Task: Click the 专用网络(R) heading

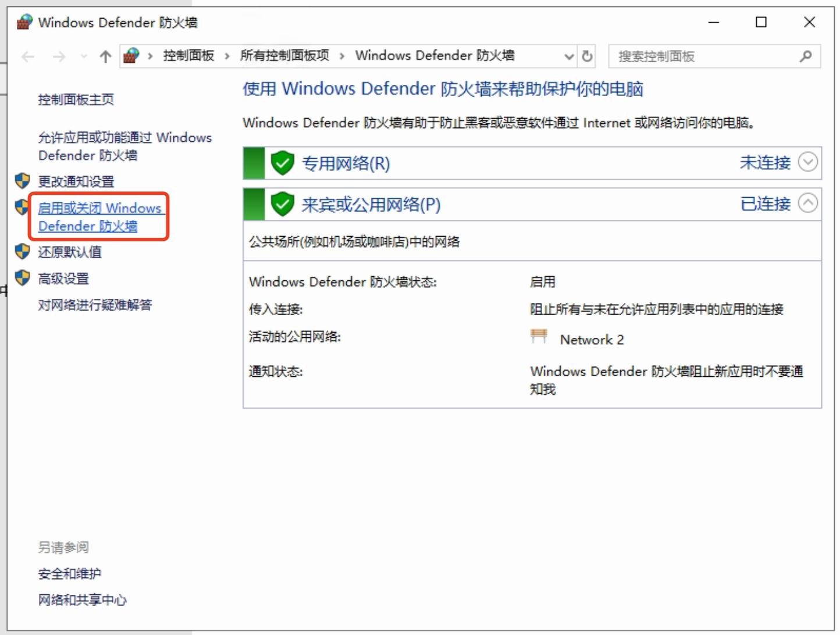Action: click(346, 163)
